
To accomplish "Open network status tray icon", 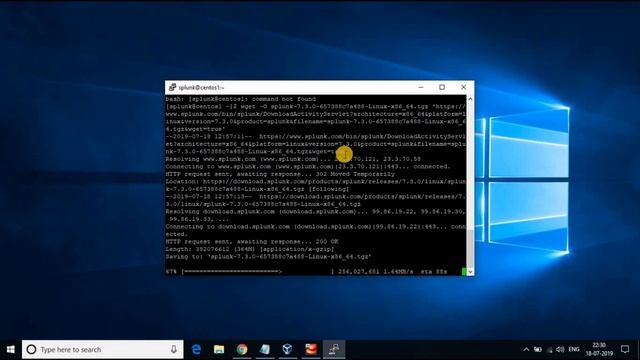I will 549,349.
